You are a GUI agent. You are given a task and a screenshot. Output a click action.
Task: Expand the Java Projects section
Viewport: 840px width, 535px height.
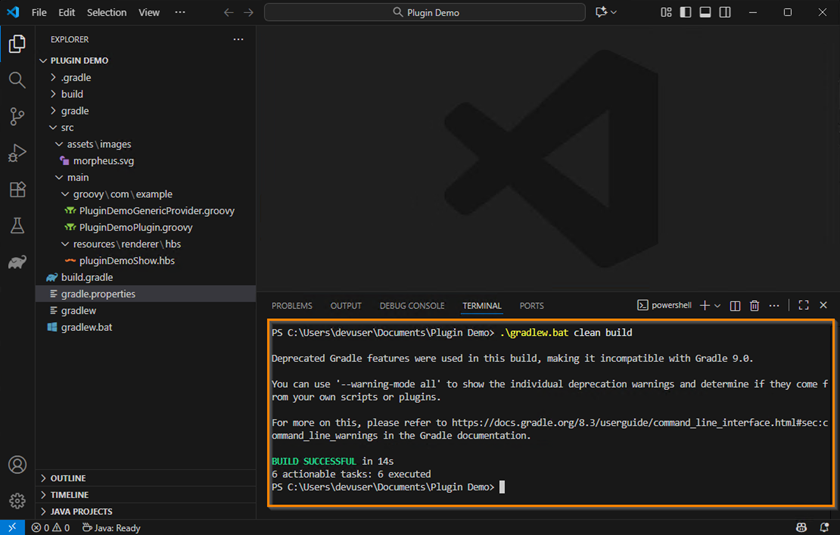(x=146, y=511)
